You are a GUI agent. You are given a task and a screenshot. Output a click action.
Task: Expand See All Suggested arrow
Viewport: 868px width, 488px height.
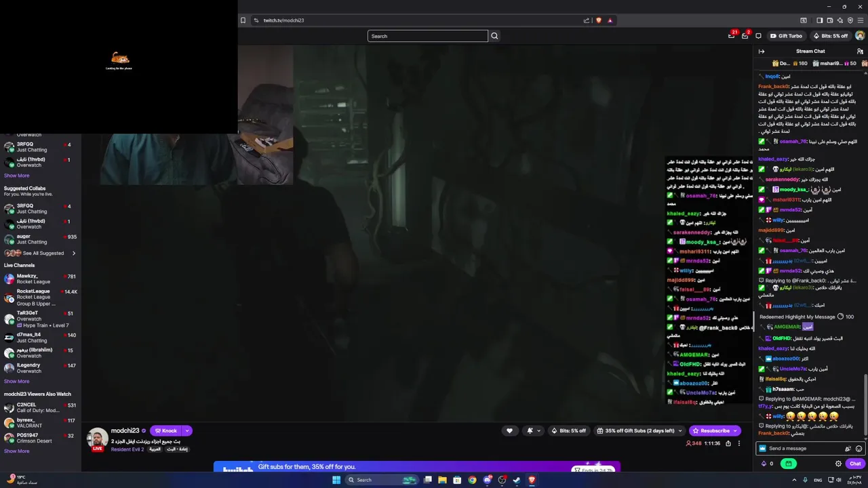point(74,253)
